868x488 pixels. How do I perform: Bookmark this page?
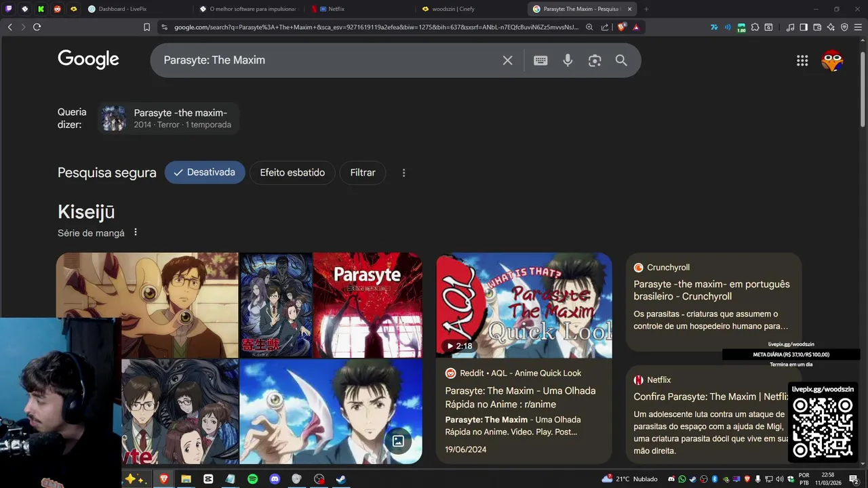146,27
